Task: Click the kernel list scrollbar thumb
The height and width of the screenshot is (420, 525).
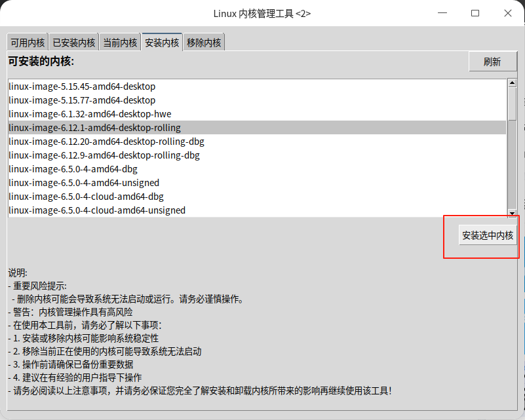Action: [x=512, y=104]
